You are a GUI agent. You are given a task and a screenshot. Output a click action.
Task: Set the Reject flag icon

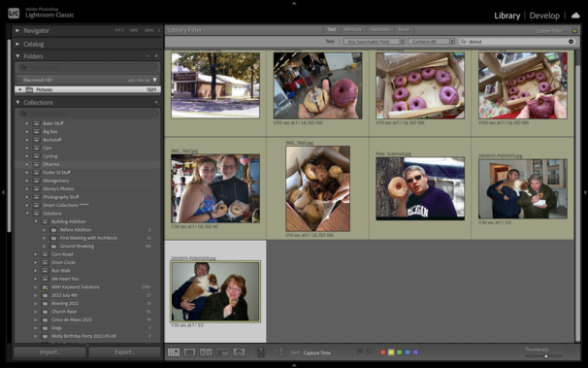pyautogui.click(x=370, y=351)
